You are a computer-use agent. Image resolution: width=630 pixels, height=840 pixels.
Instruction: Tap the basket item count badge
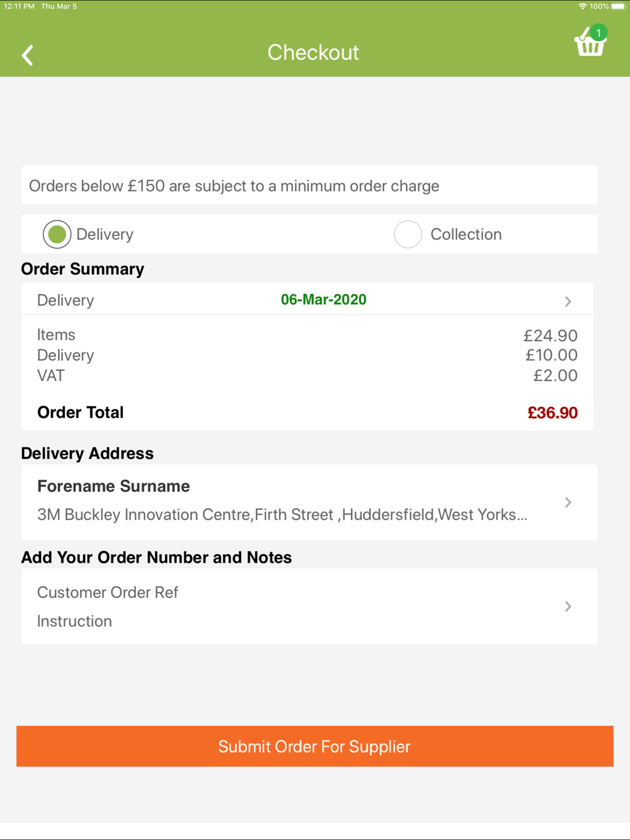click(x=598, y=33)
